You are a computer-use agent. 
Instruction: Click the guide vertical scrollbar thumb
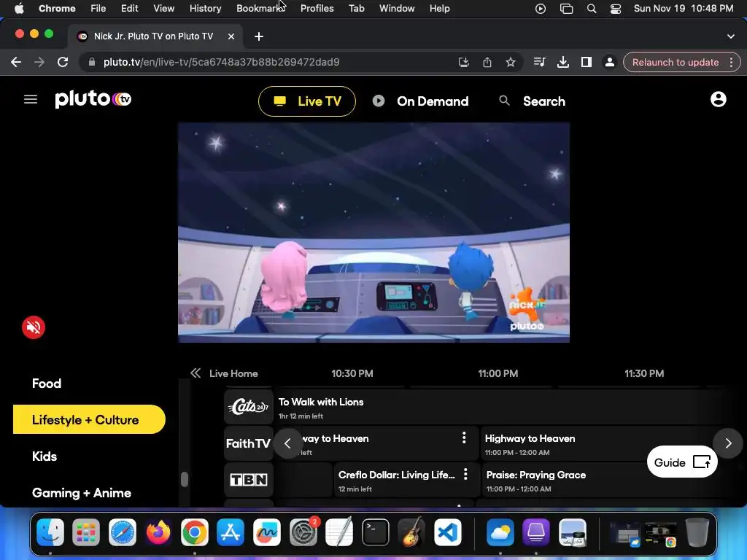(185, 479)
